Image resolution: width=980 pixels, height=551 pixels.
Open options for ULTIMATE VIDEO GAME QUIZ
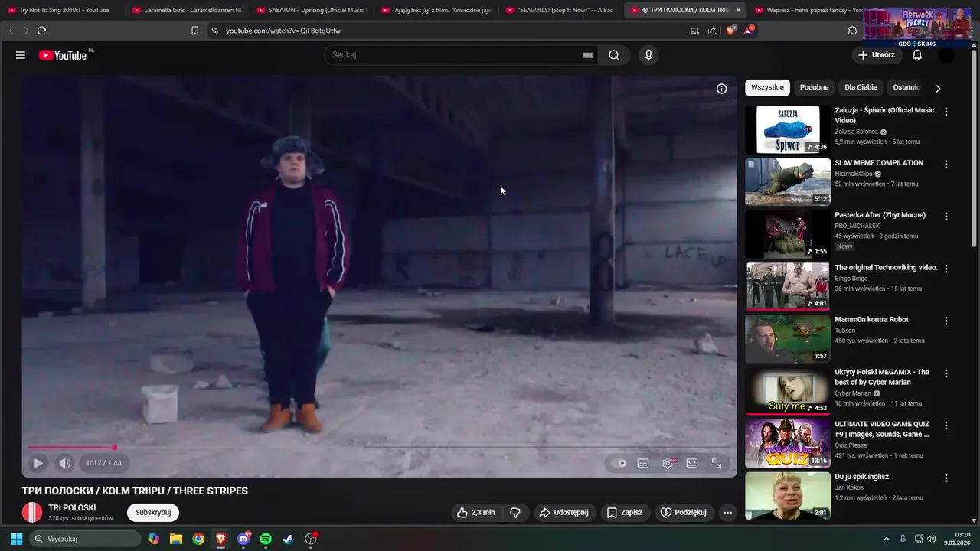coord(946,425)
